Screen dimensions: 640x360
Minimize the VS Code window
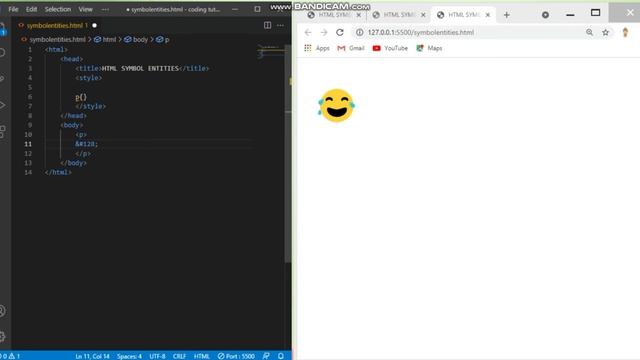click(235, 9)
